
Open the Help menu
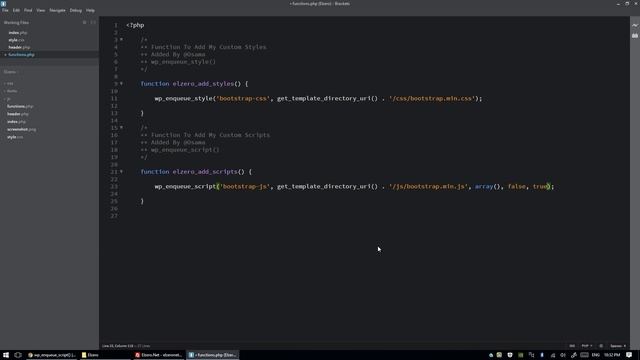(x=90, y=10)
